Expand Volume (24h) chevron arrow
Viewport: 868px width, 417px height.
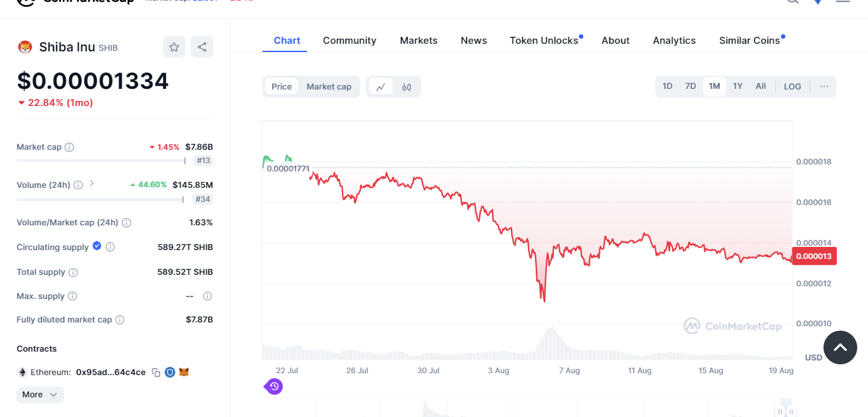pos(92,183)
